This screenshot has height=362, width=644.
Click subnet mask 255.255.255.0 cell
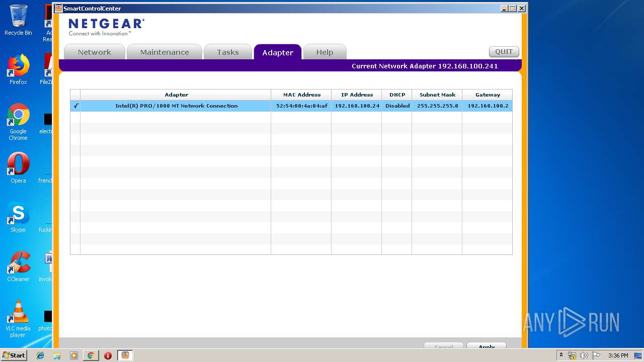point(437,106)
